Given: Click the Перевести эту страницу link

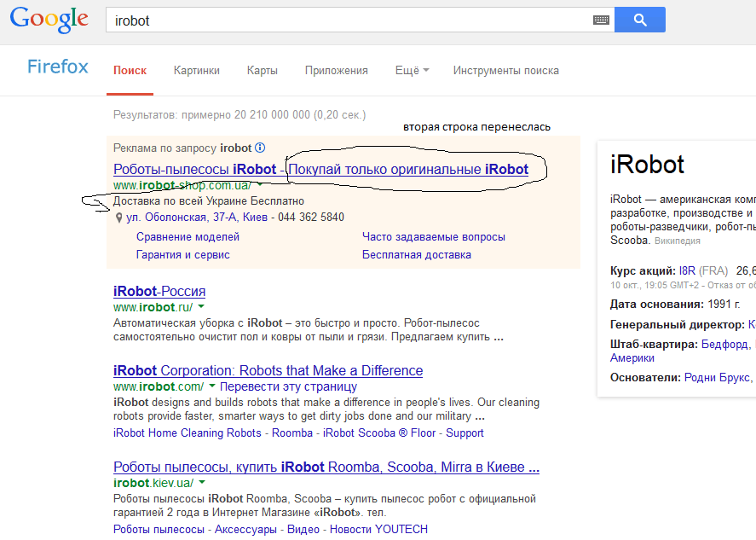Looking at the screenshot, I should click(288, 386).
